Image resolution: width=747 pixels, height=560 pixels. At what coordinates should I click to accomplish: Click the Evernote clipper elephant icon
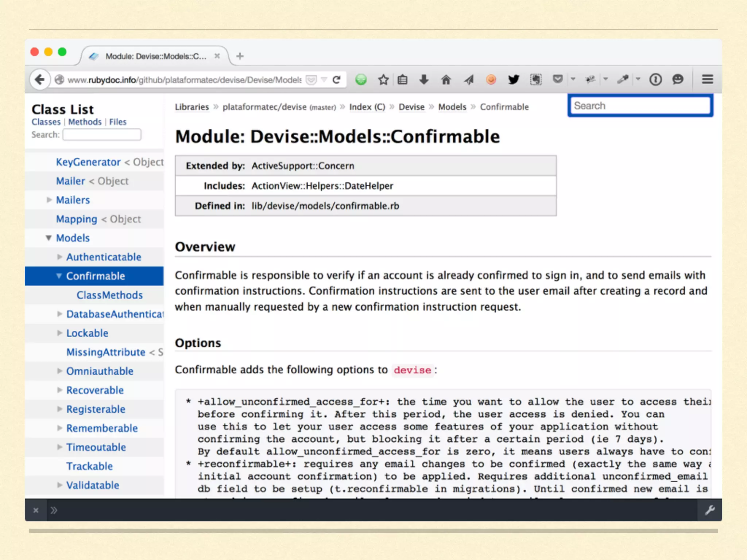click(536, 79)
